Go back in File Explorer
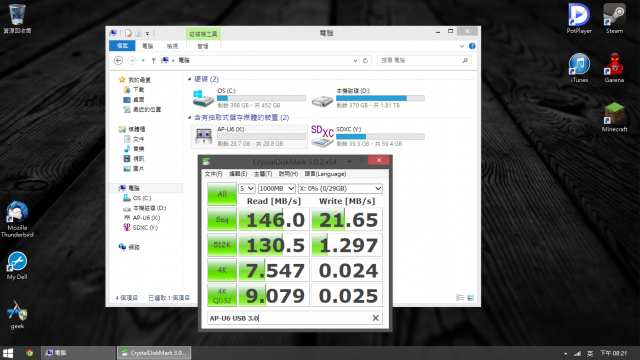The height and width of the screenshot is (360, 640). click(118, 60)
